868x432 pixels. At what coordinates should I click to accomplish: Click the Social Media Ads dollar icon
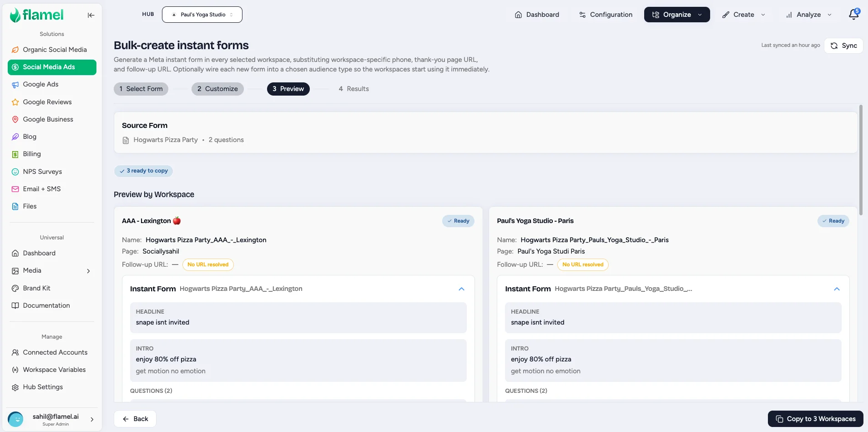15,67
